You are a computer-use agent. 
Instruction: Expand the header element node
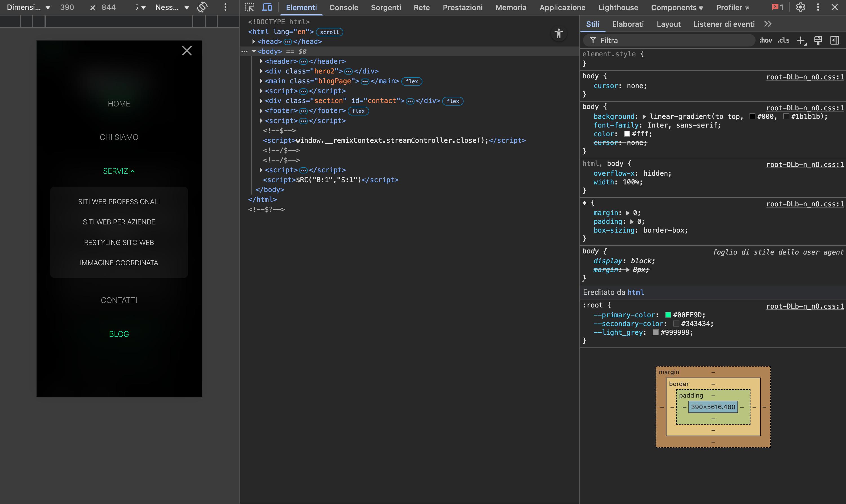261,61
